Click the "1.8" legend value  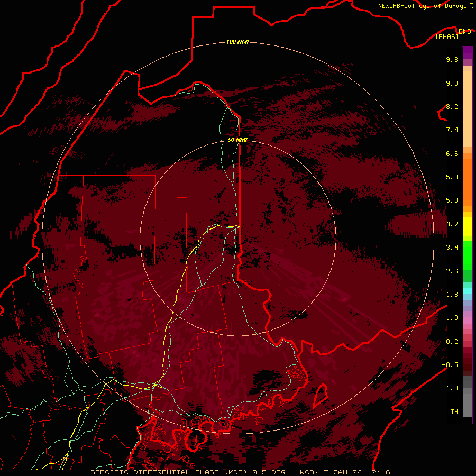pyautogui.click(x=452, y=295)
